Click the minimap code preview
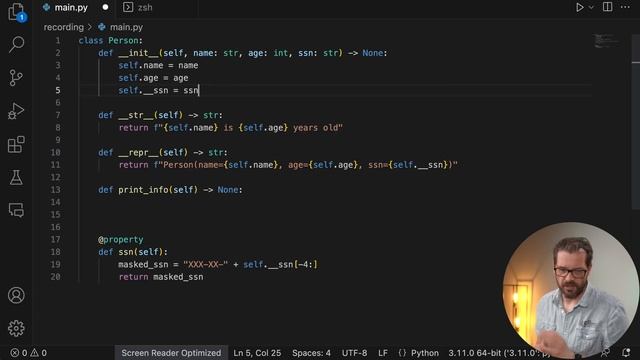 [x=606, y=41]
